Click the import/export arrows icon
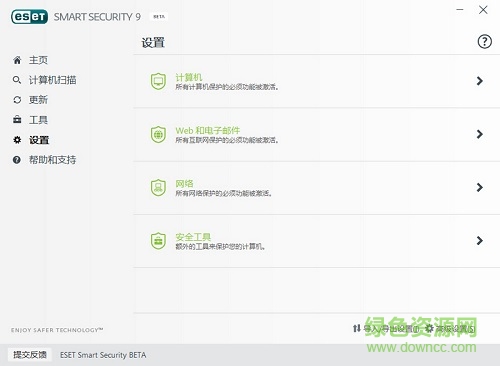 [357, 328]
